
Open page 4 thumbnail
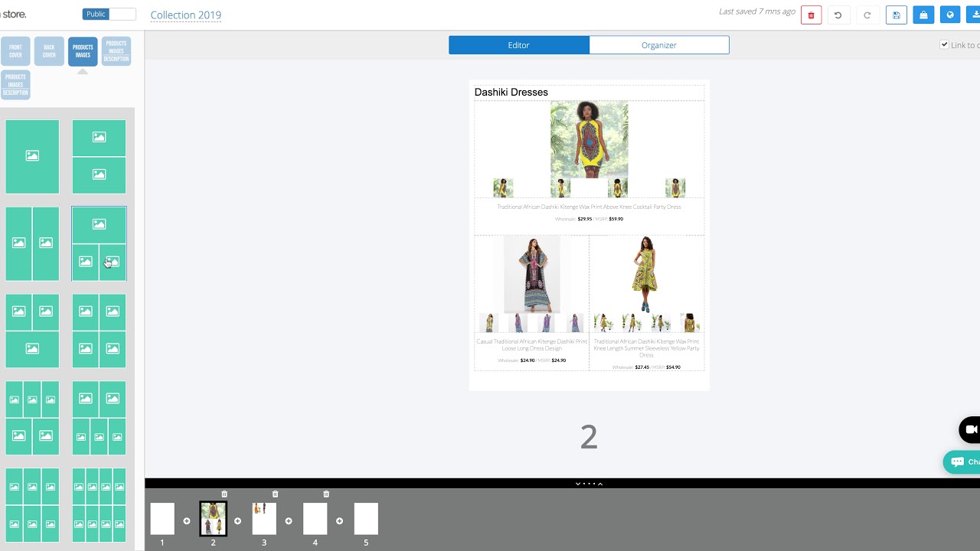(315, 518)
